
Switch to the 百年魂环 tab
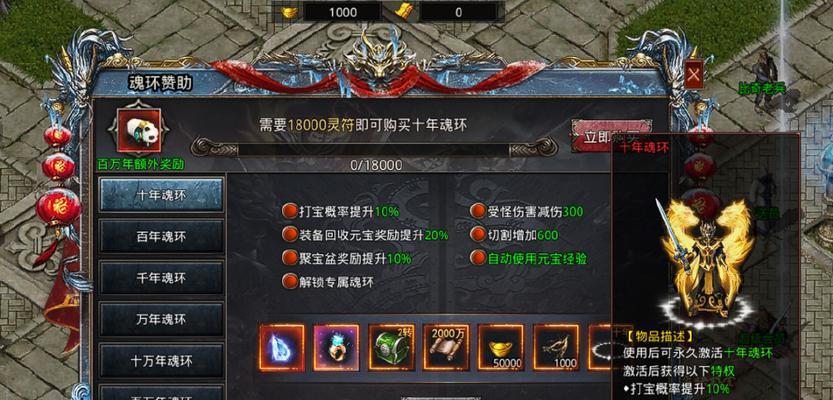(x=162, y=236)
